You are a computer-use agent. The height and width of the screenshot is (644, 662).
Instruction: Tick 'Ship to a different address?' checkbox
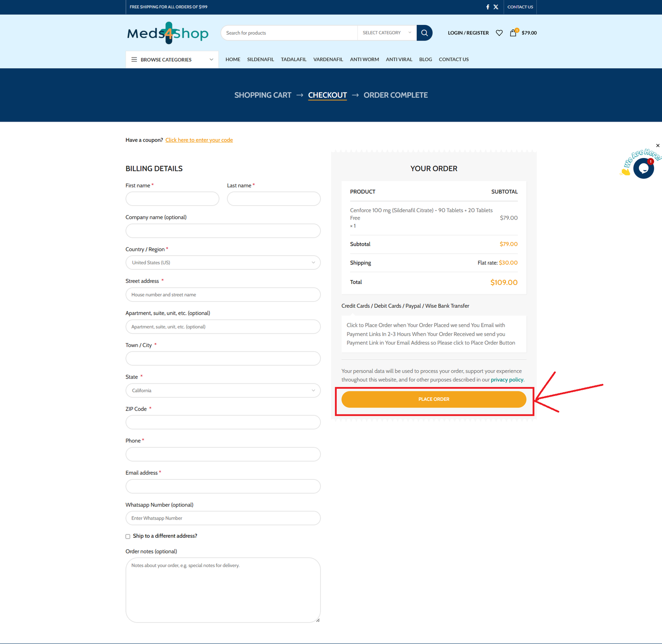pos(128,536)
